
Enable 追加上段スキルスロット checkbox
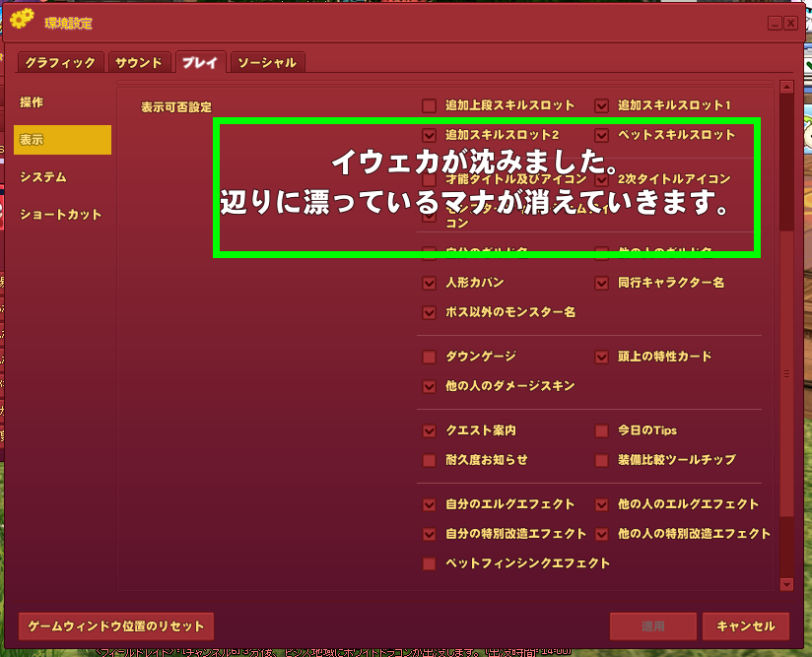[429, 105]
